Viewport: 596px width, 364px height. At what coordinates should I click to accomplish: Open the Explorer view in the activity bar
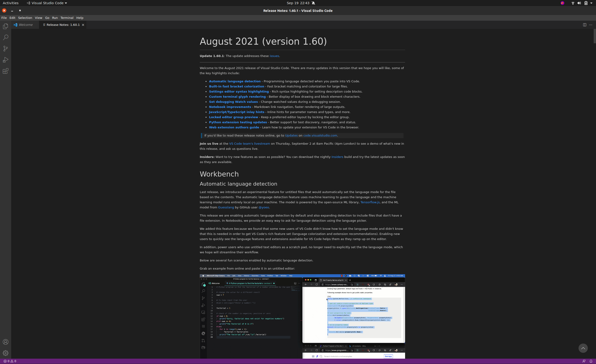(5, 26)
